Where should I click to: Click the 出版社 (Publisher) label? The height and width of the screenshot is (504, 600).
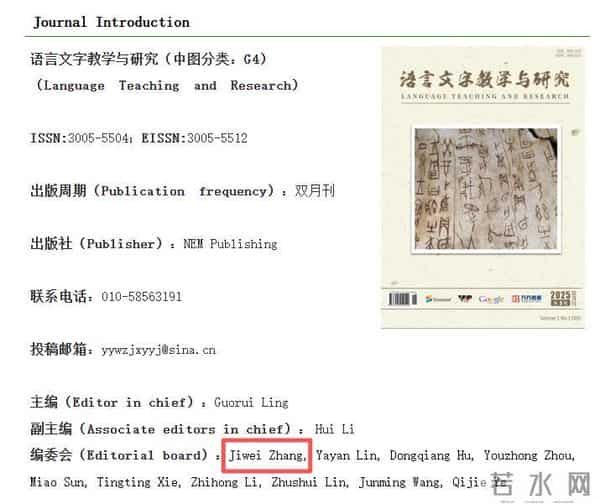point(103,243)
